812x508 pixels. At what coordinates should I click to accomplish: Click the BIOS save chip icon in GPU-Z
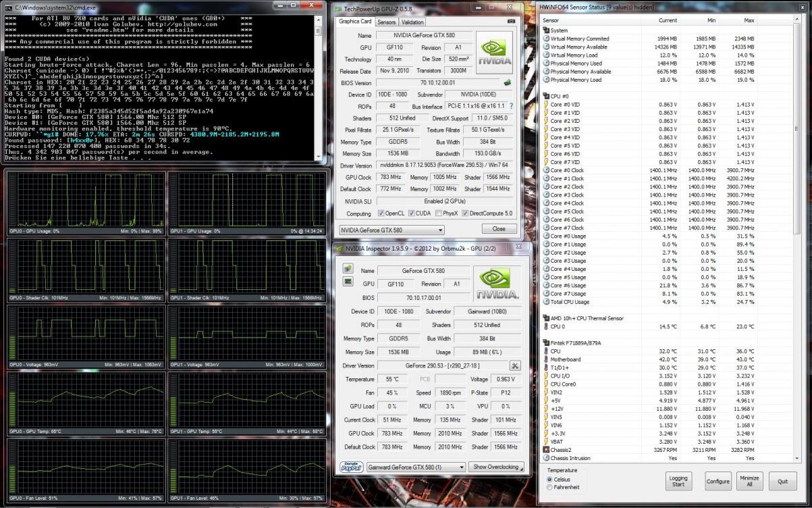coord(507,82)
